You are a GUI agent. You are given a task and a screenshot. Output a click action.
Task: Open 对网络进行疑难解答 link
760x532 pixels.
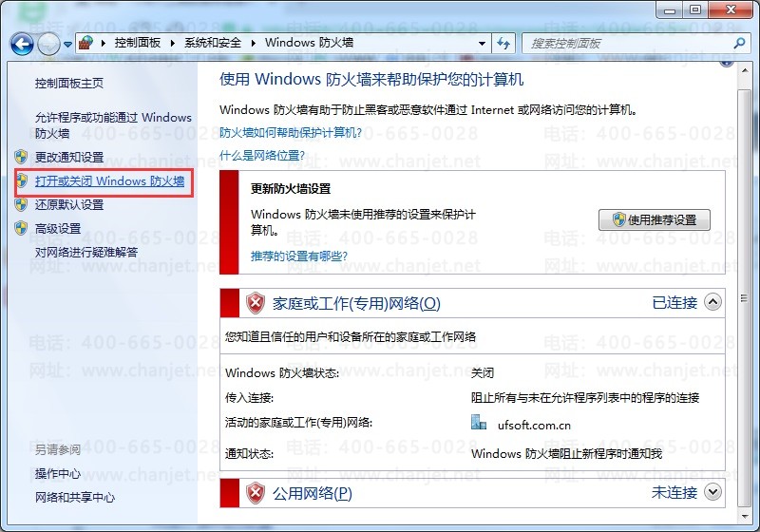pos(86,252)
